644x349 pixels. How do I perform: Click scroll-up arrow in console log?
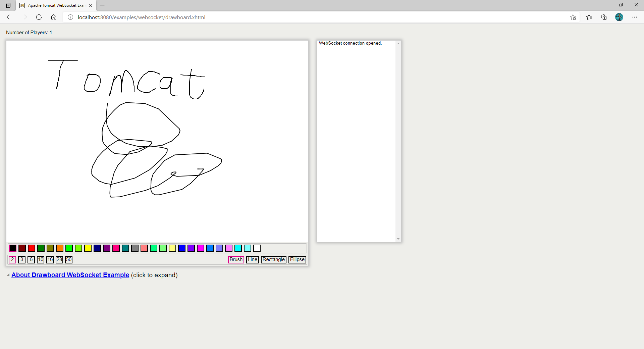[x=398, y=44]
